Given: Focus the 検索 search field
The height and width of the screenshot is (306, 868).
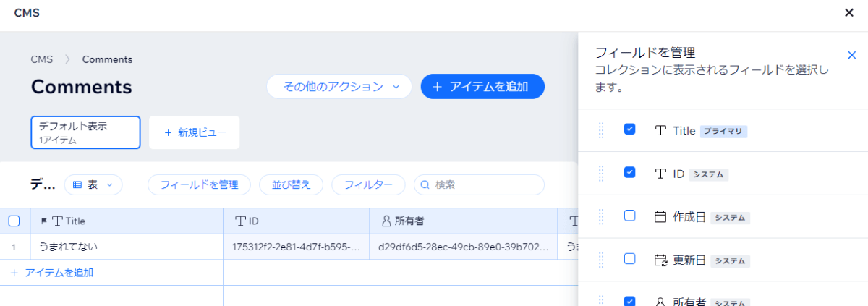Looking at the screenshot, I should [479, 184].
